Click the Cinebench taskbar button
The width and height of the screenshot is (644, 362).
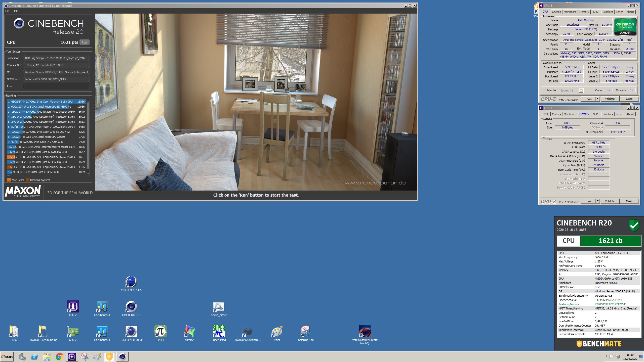pyautogui.click(x=123, y=357)
